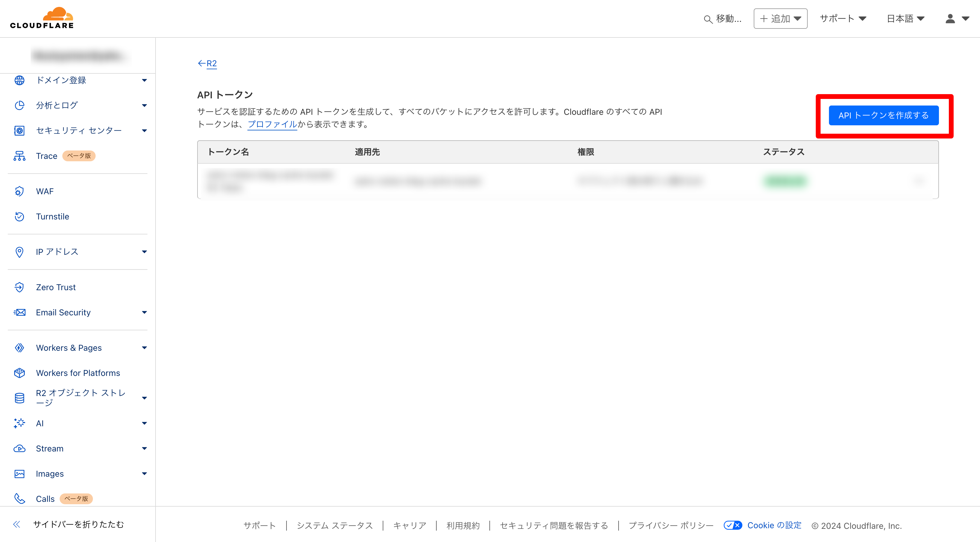Click the Workers & Pages icon
This screenshot has width=980, height=542.
tap(19, 348)
